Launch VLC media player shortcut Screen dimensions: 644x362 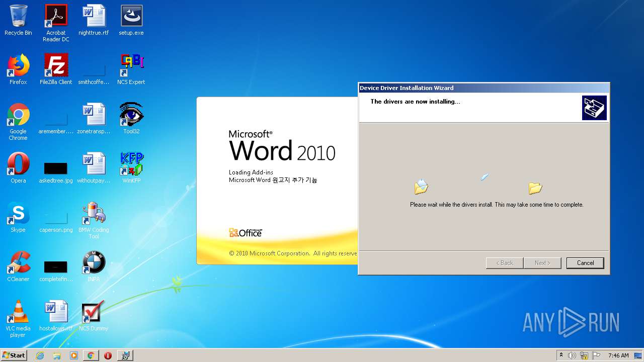pyautogui.click(x=18, y=319)
